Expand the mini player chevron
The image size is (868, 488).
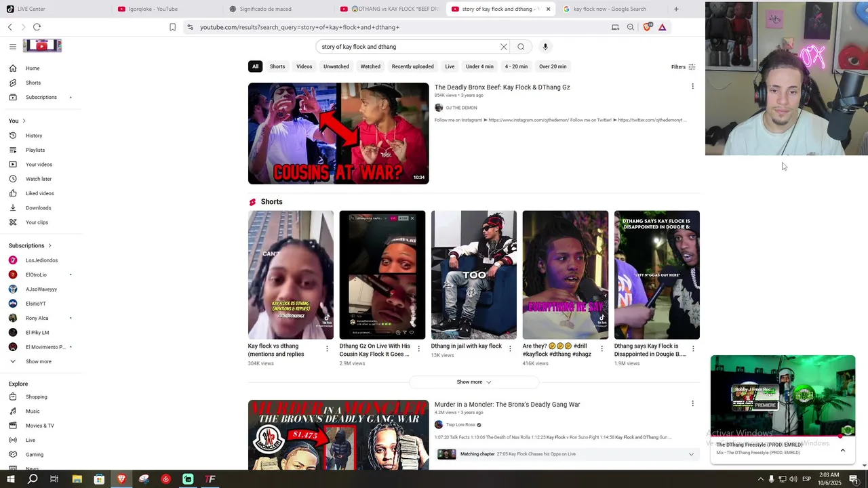point(843,451)
